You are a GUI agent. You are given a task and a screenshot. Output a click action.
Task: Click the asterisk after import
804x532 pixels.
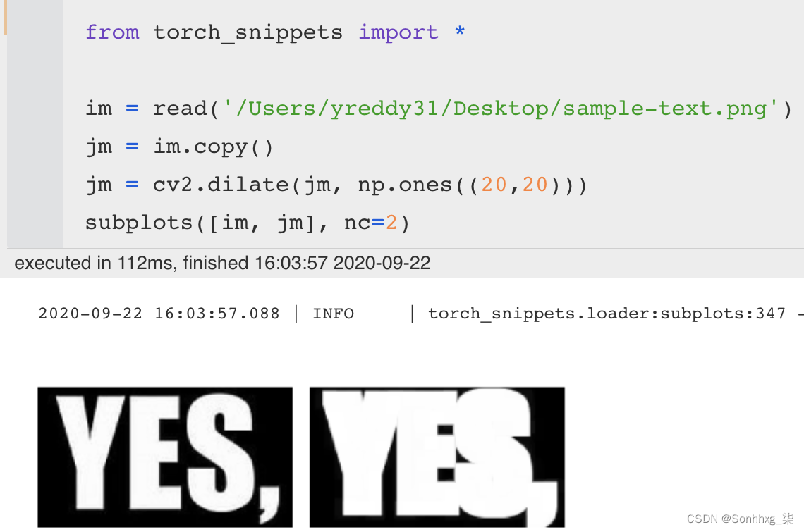click(x=460, y=31)
